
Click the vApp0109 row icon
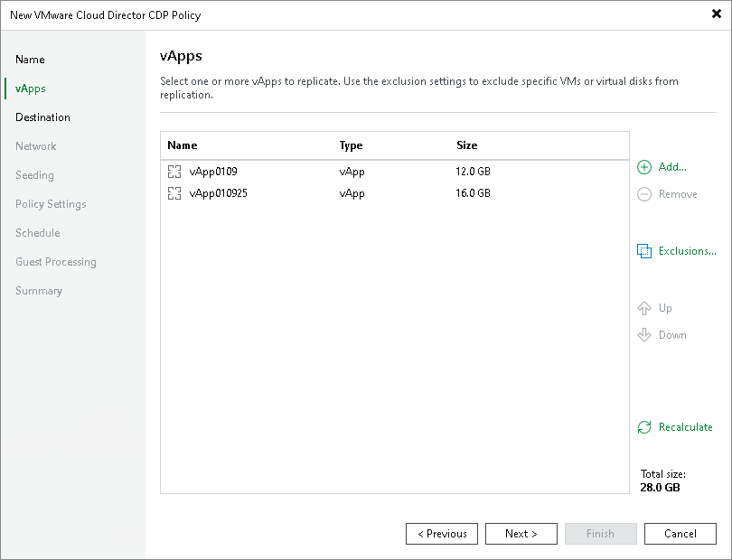pos(174,172)
